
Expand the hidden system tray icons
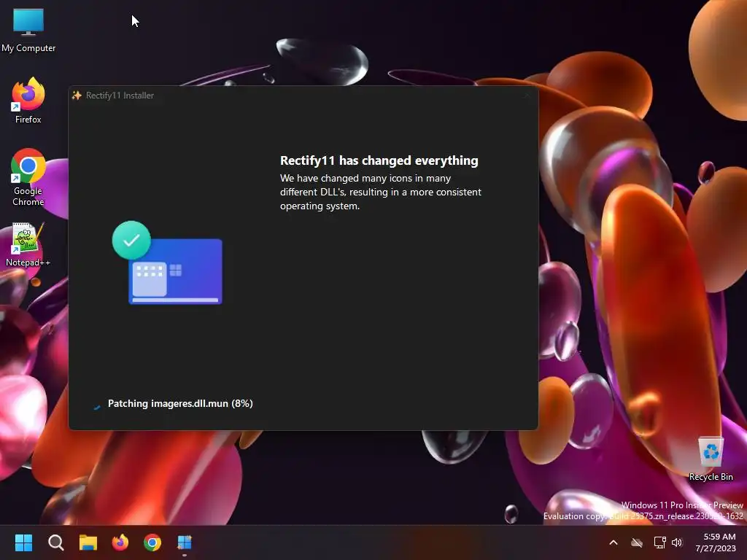pos(614,542)
